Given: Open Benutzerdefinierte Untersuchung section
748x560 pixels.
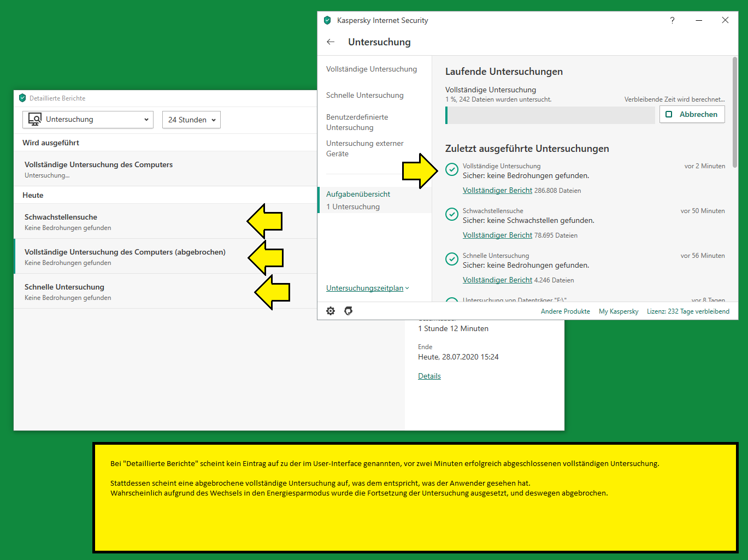Looking at the screenshot, I should tap(357, 122).
